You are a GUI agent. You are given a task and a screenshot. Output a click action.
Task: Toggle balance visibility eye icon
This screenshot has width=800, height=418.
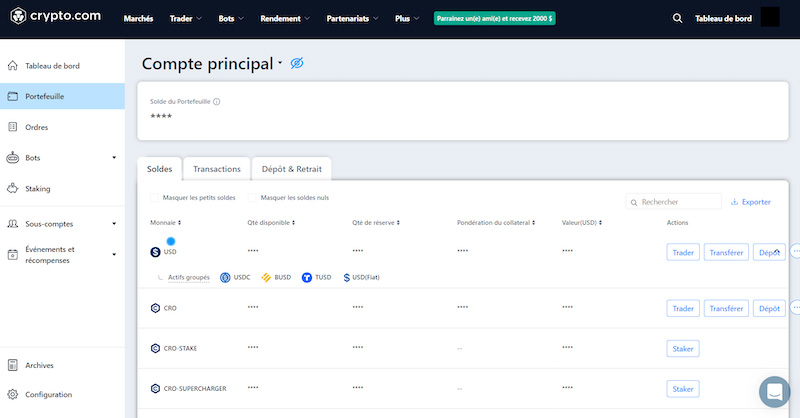tap(297, 63)
